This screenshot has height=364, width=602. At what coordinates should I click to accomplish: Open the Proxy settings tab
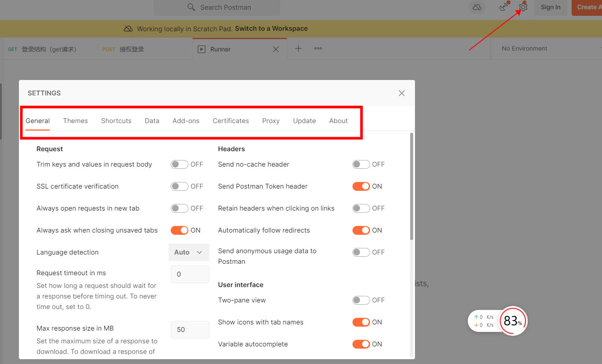tap(271, 121)
